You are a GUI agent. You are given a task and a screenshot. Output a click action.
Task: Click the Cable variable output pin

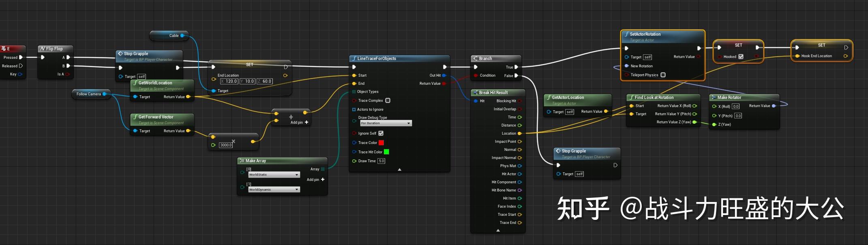coord(182,36)
